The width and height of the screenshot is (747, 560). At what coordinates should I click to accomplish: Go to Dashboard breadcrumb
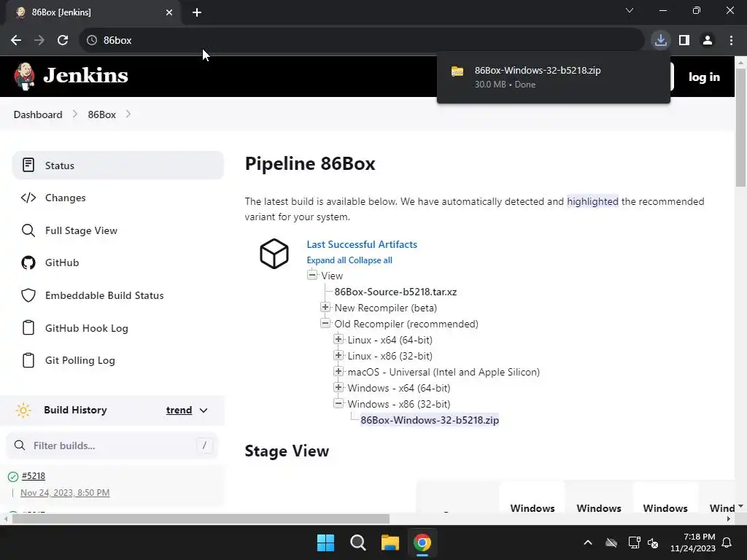coord(38,114)
